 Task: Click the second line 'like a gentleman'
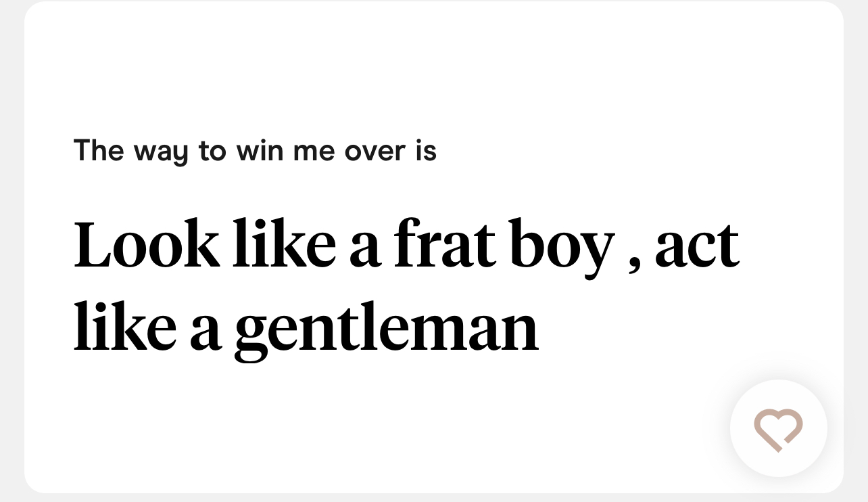click(306, 329)
